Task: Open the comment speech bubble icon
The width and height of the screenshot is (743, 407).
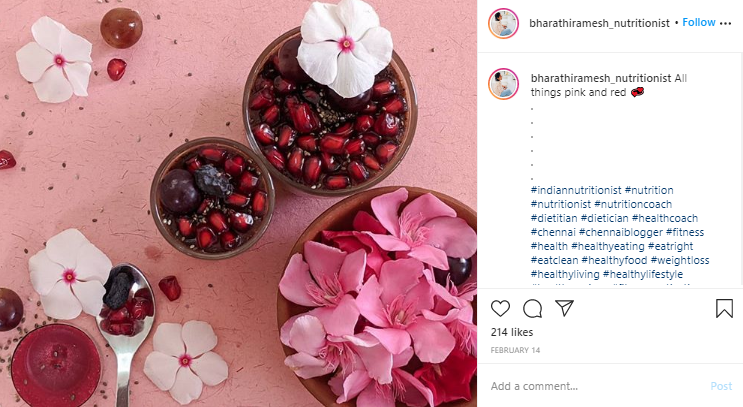Action: coord(532,308)
